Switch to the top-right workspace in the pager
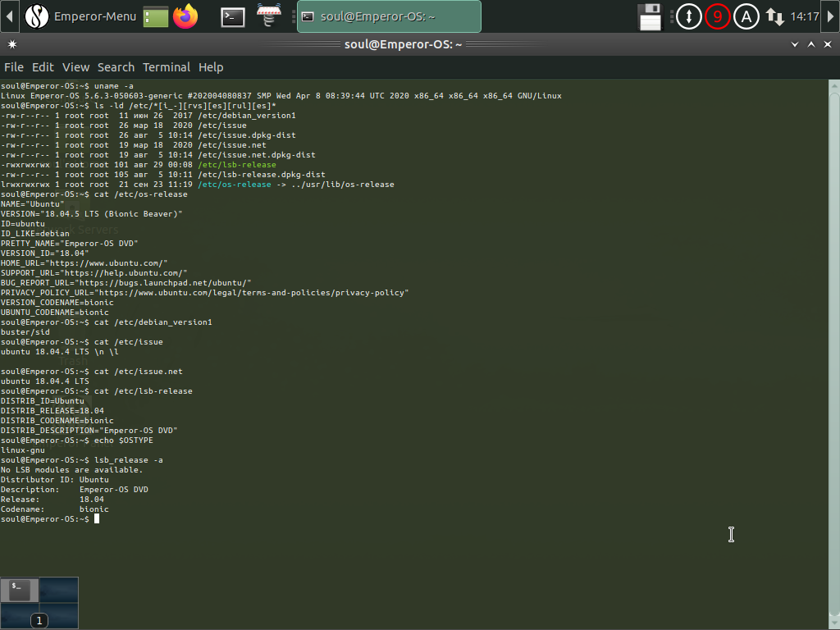 point(59,591)
